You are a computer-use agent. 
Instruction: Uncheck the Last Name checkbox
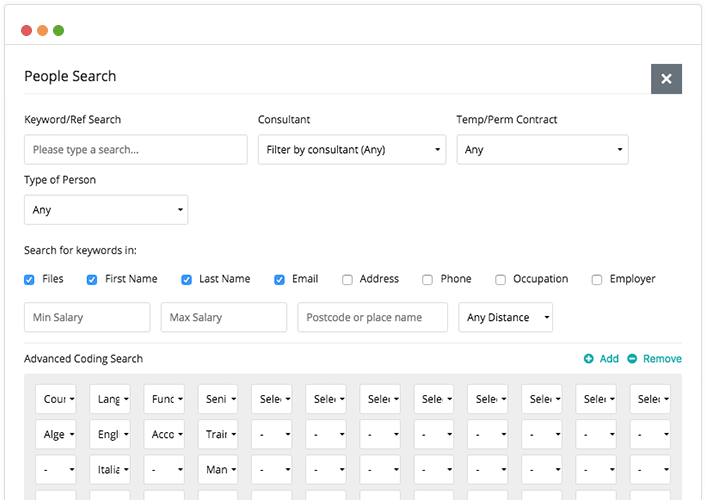[x=186, y=280]
